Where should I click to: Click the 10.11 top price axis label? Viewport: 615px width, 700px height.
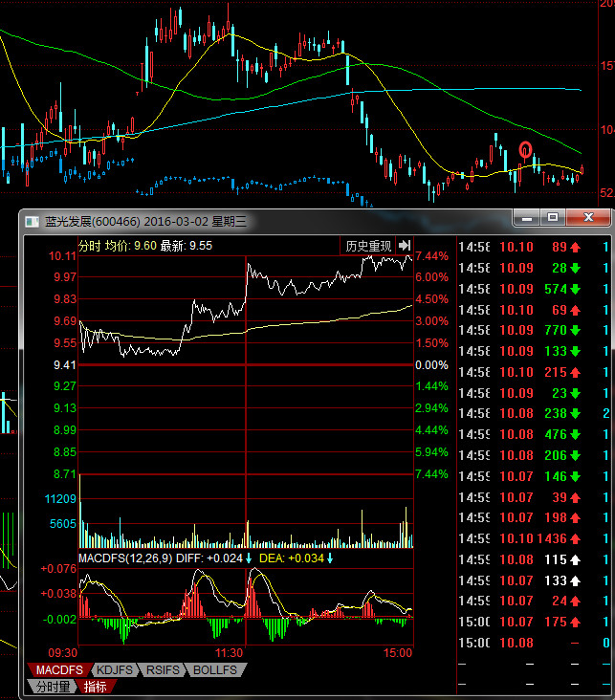pos(62,255)
